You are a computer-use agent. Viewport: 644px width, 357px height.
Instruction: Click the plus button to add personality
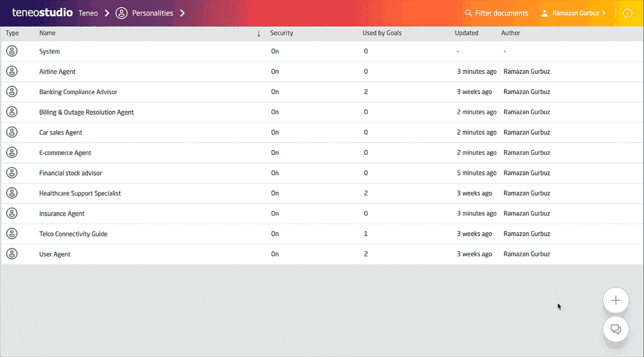616,300
